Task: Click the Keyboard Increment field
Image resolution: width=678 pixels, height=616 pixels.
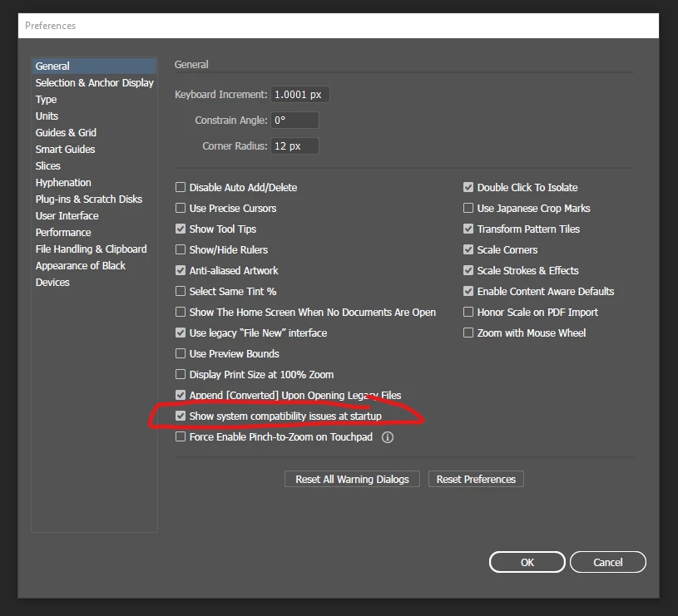Action: tap(300, 95)
